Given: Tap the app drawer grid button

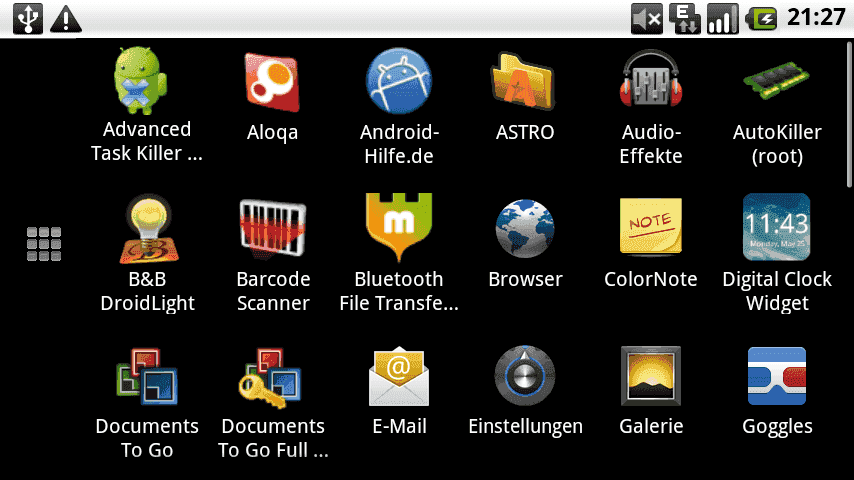Looking at the screenshot, I should pyautogui.click(x=44, y=244).
